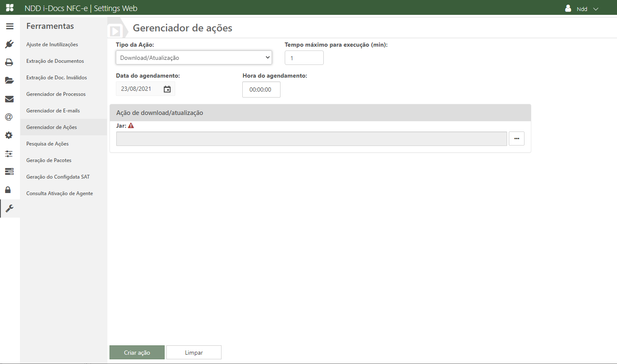Viewport: 617px width, 364px height.
Task: Click the Limpar button
Action: 194,353
